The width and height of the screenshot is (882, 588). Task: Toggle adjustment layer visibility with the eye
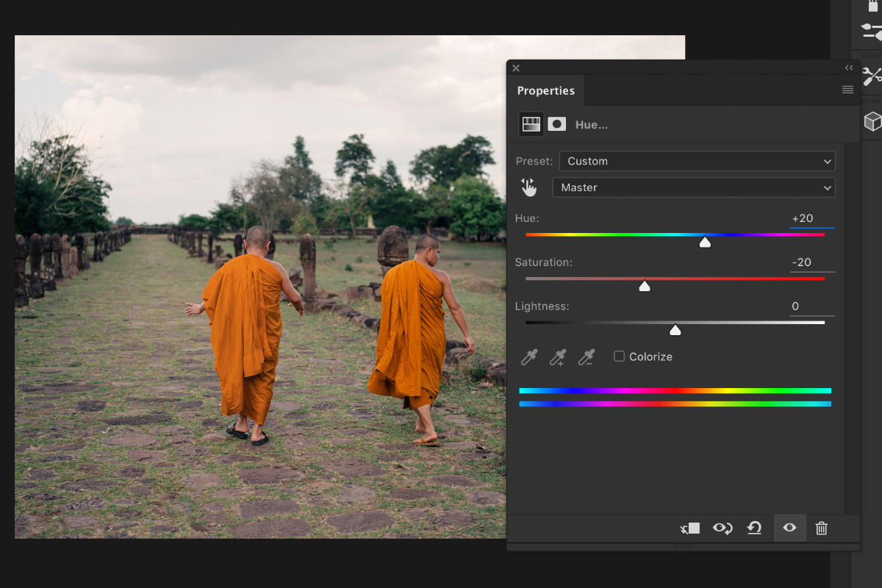(789, 528)
